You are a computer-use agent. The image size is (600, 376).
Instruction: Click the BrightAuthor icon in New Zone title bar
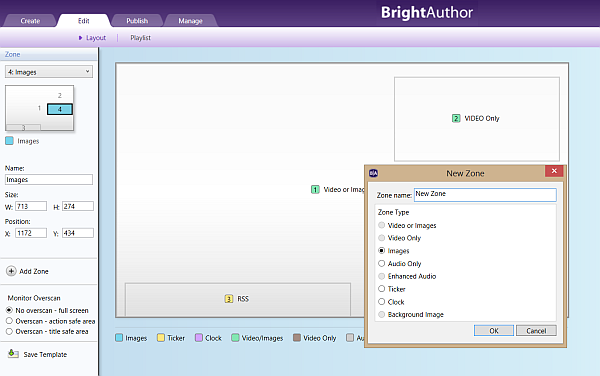(x=373, y=173)
